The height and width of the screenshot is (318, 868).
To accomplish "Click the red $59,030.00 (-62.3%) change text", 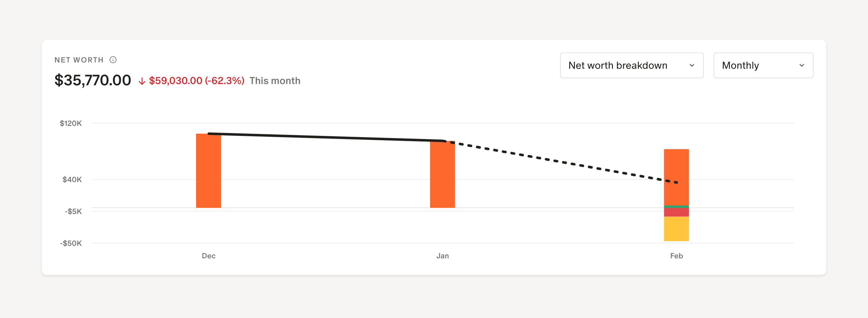I will (x=196, y=81).
